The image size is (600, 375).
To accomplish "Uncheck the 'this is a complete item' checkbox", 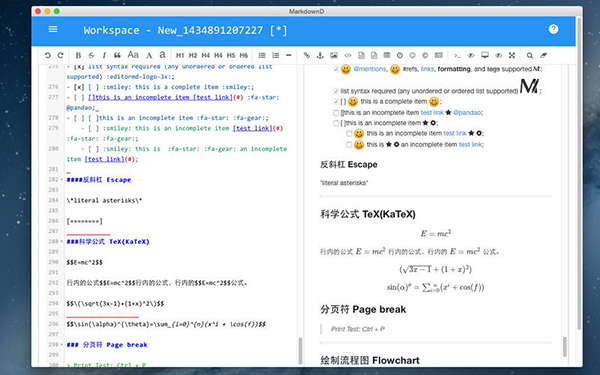I will tap(336, 102).
